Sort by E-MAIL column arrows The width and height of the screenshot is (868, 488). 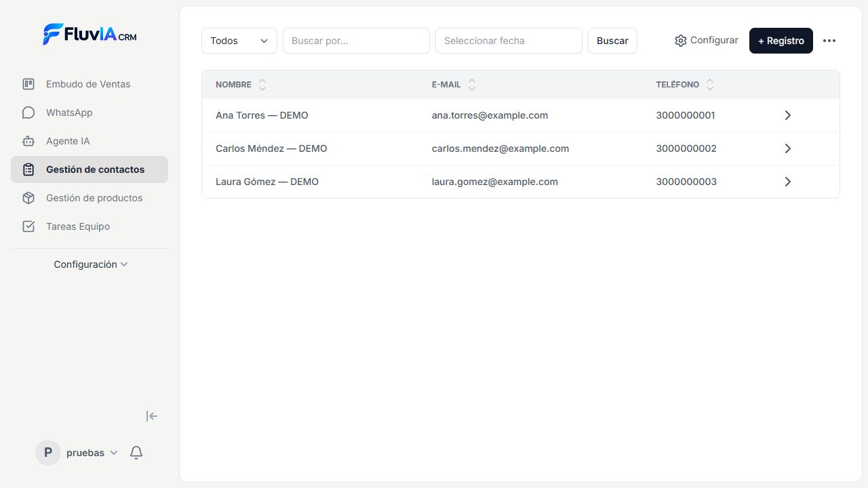tap(472, 85)
